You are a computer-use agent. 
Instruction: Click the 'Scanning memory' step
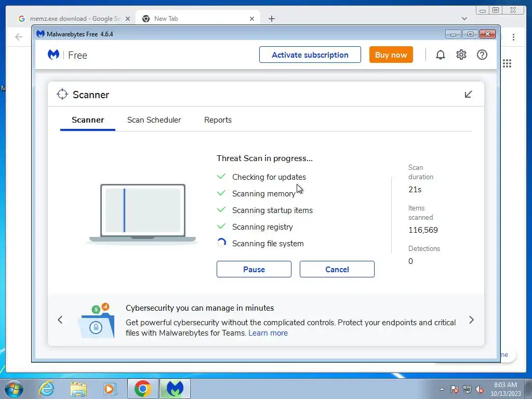click(x=263, y=194)
